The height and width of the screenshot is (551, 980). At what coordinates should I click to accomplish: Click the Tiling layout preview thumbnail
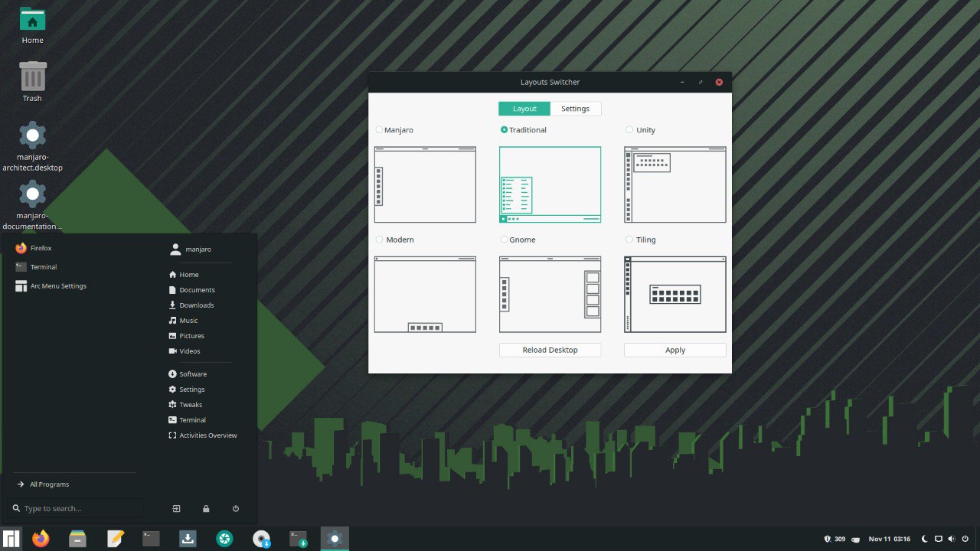point(675,295)
